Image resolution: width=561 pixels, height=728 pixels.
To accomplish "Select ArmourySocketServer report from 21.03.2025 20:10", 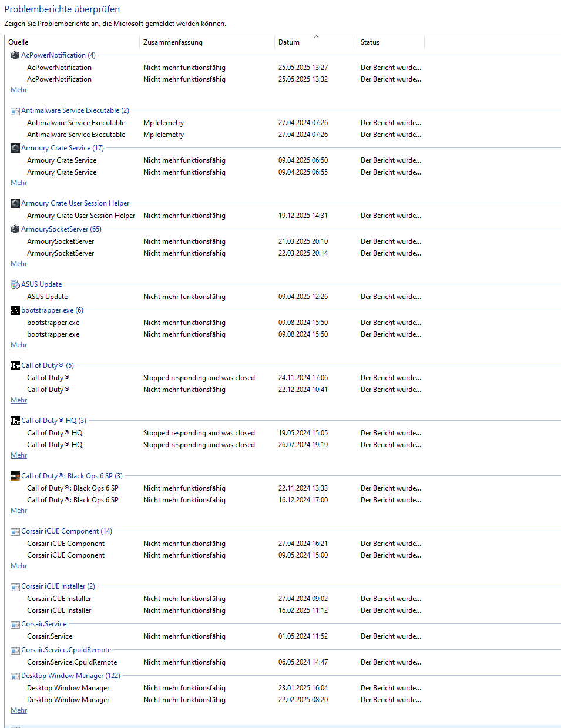I will [x=224, y=241].
